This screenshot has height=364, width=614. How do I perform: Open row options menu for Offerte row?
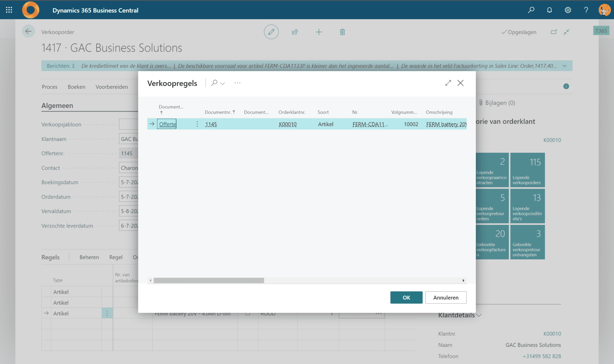click(197, 124)
